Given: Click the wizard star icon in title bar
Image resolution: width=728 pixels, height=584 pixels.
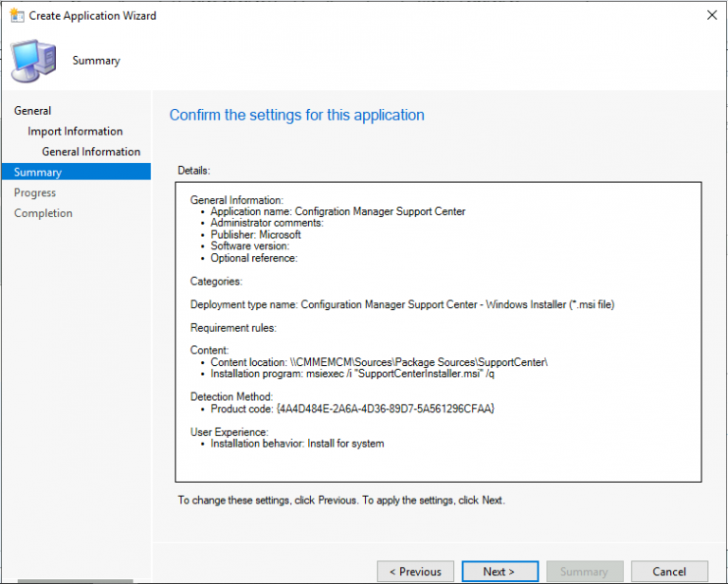Looking at the screenshot, I should point(15,15).
